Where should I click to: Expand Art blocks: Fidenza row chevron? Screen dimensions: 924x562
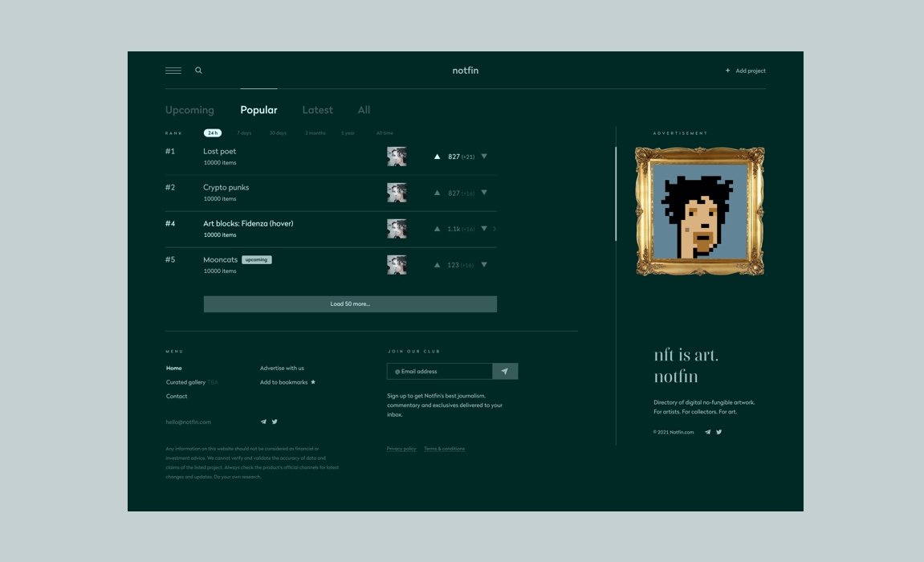point(495,229)
